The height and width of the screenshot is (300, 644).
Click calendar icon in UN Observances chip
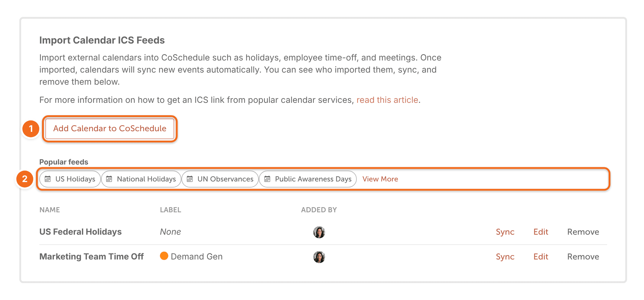tap(190, 179)
